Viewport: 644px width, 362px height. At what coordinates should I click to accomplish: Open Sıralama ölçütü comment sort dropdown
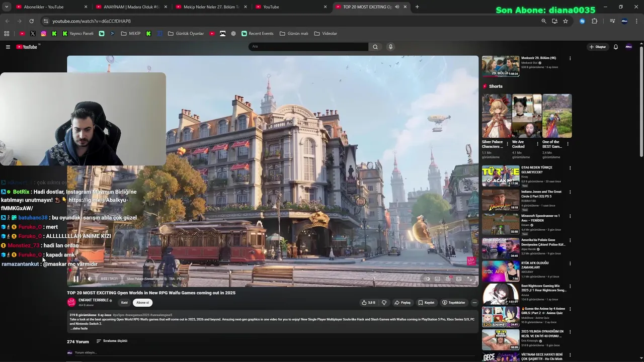(x=112, y=341)
